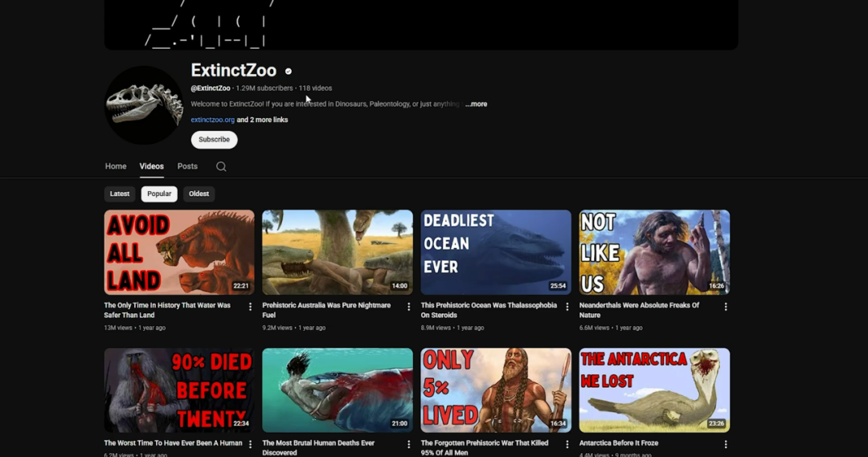Viewport: 868px width, 457px height.
Task: Select the Oldest sort filter chip
Action: coord(199,194)
